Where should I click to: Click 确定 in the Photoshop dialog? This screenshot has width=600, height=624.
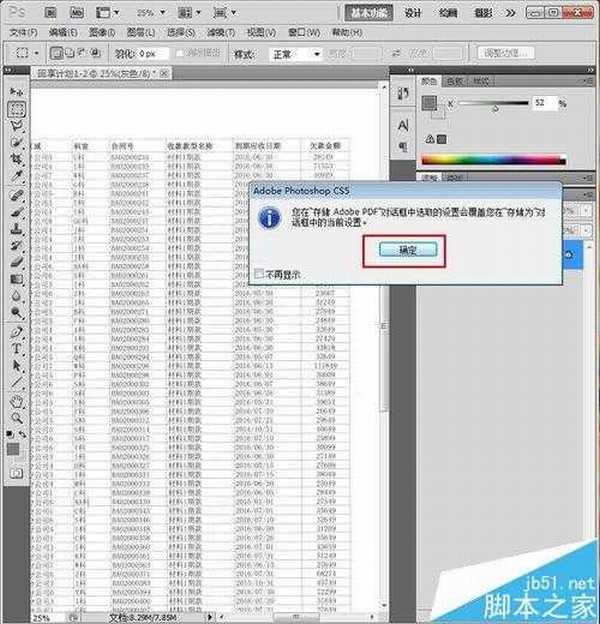[408, 250]
